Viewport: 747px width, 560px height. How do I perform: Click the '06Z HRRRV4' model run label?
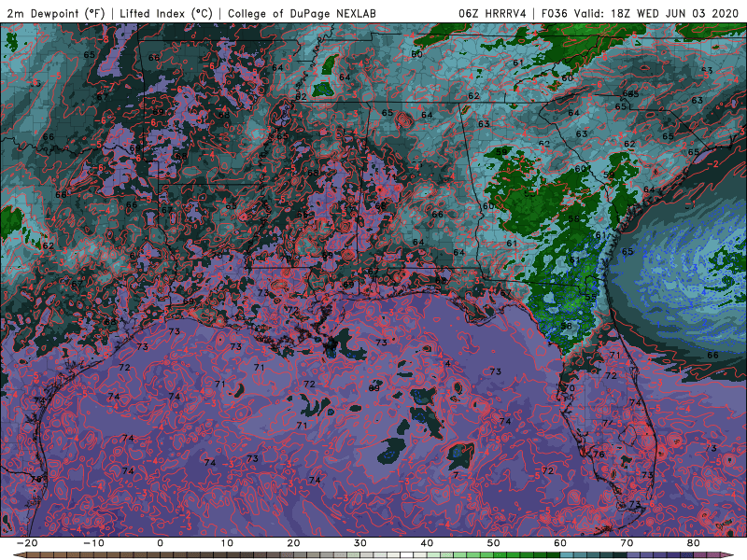(492, 13)
